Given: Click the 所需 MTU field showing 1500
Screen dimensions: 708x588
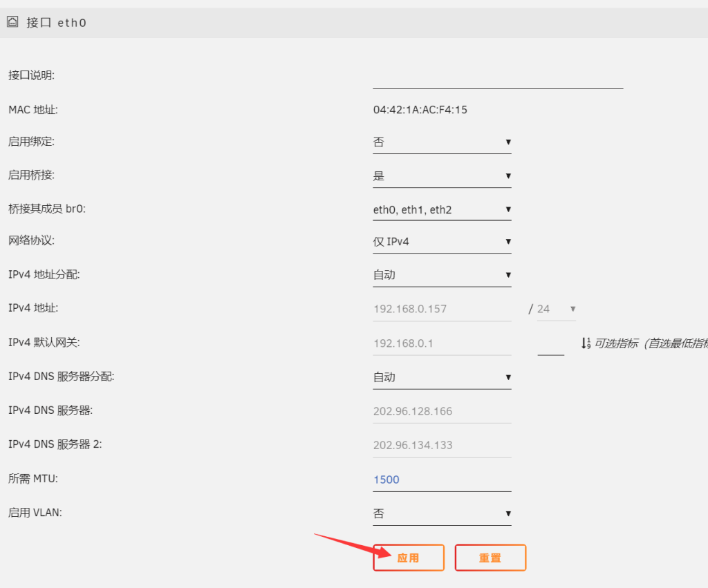Looking at the screenshot, I should (441, 480).
